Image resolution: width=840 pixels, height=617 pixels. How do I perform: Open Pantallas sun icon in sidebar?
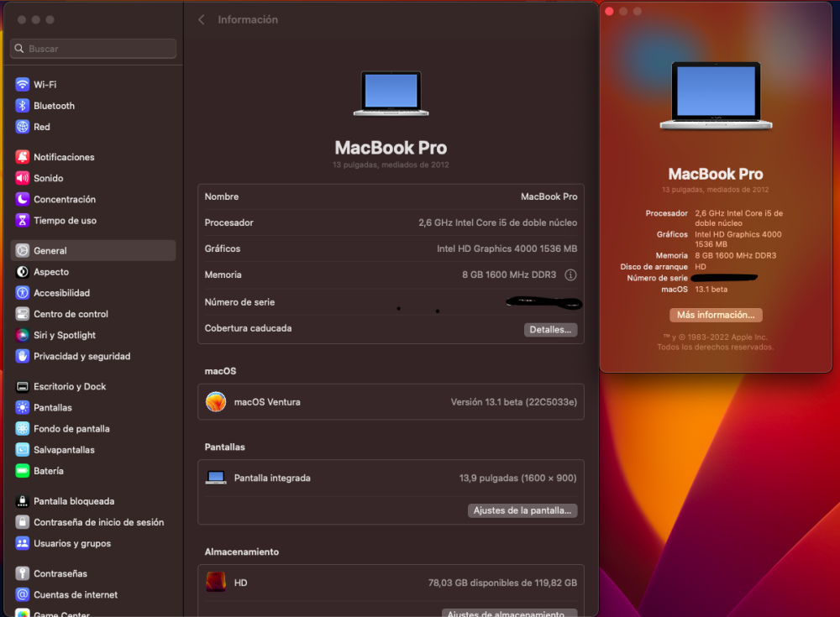pos(22,408)
